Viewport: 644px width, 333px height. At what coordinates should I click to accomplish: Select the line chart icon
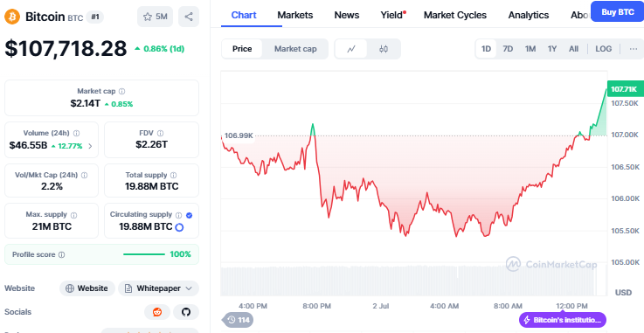(351, 49)
